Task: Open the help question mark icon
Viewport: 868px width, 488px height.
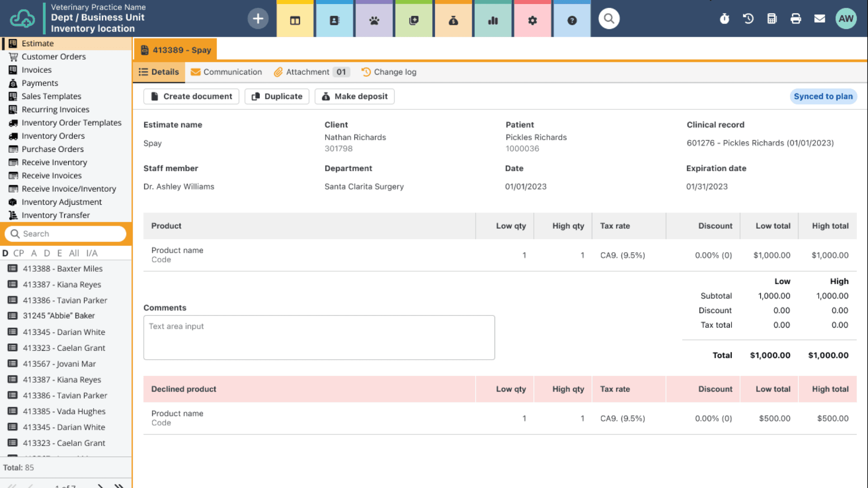Action: pos(572,20)
